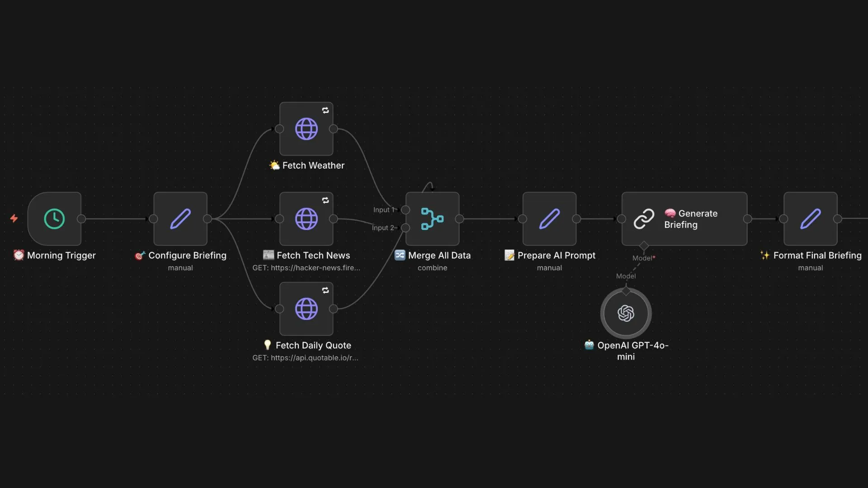Open the Fetch Weather globe node
This screenshot has height=488, width=868.
(x=306, y=129)
